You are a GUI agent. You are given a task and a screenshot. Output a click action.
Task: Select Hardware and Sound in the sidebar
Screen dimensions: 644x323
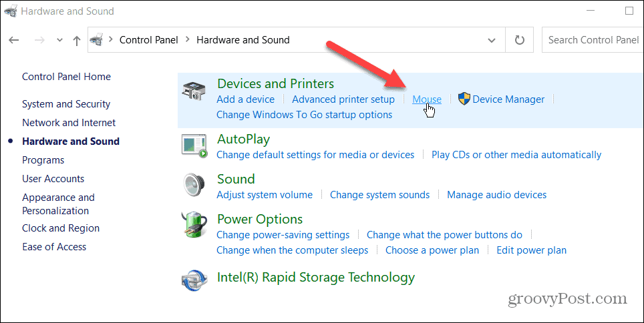tap(71, 141)
